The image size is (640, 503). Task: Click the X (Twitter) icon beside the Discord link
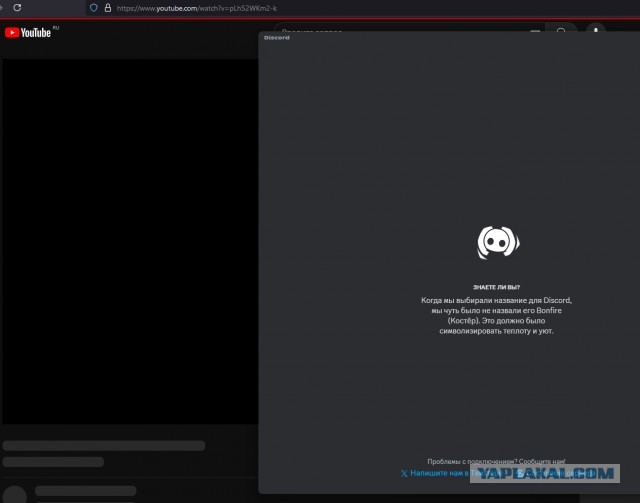[404, 474]
